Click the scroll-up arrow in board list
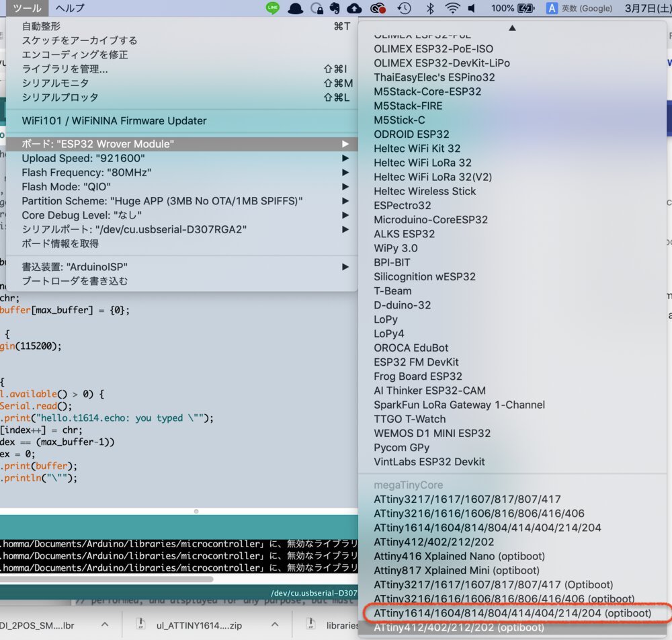672x640 pixels. click(512, 28)
